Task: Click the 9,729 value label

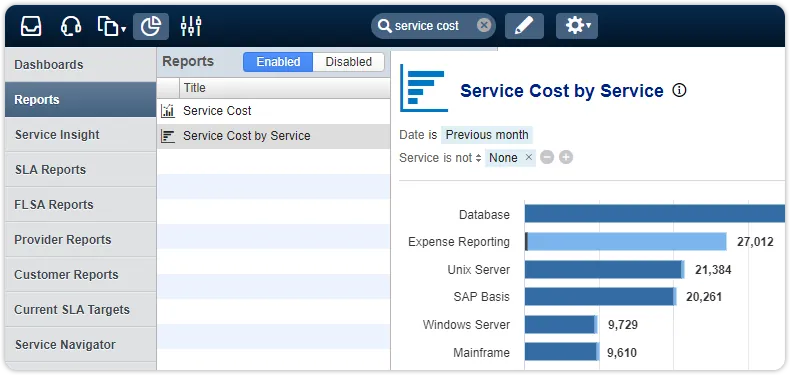Action: [x=623, y=325]
